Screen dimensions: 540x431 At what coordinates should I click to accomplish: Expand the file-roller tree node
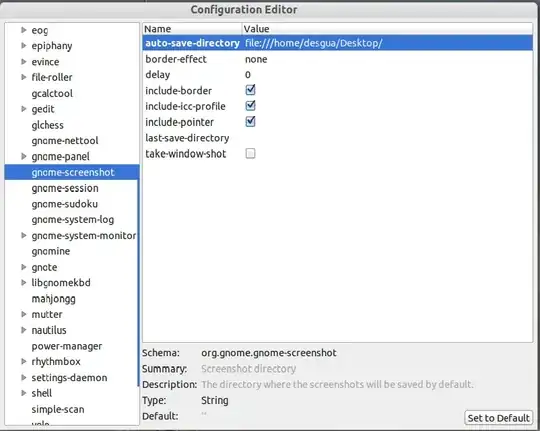(23, 77)
